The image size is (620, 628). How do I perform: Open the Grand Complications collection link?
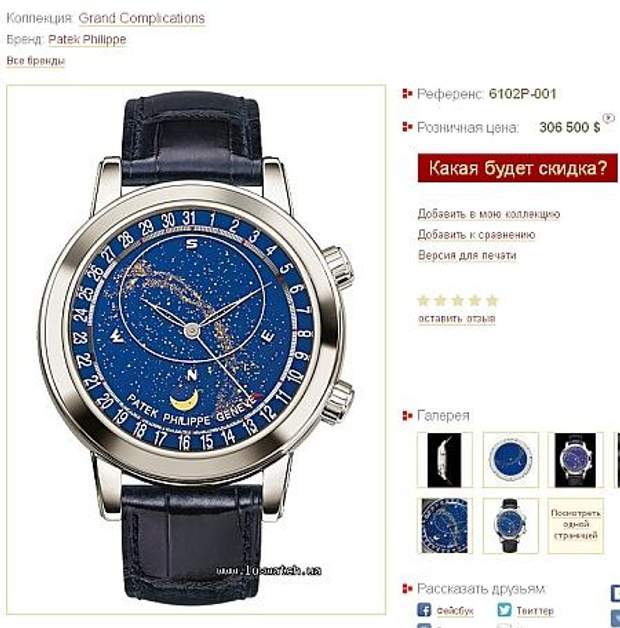142,18
